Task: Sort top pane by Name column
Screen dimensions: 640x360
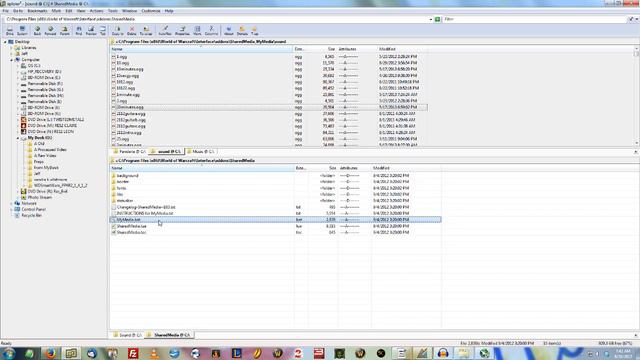Action: 202,49
